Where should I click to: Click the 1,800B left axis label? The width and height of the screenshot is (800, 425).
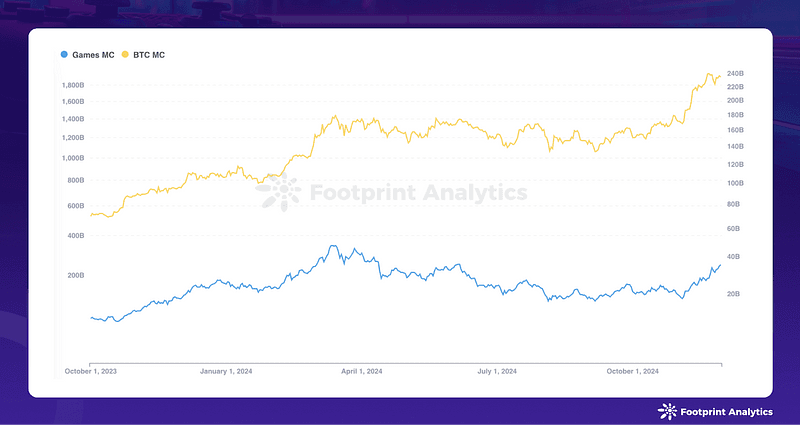(x=73, y=85)
